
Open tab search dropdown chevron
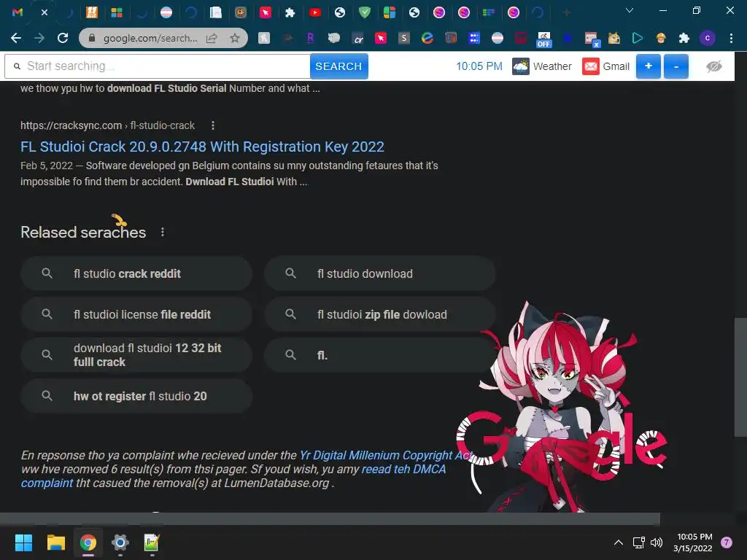click(x=630, y=10)
